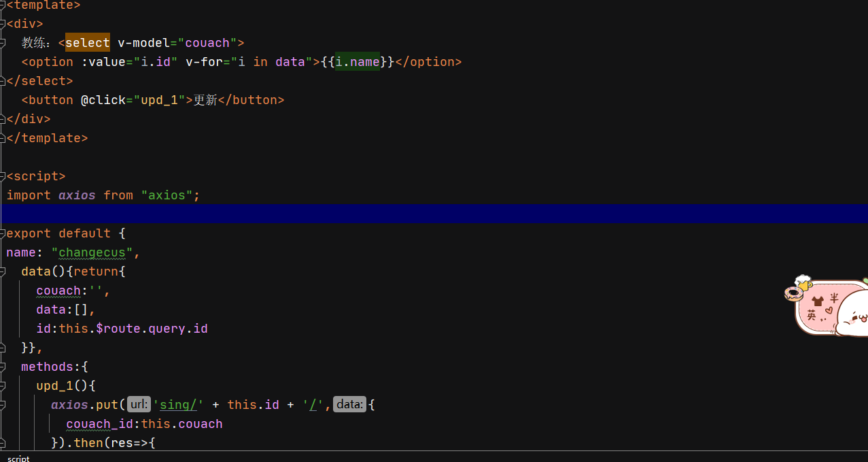This screenshot has width=868, height=462.
Task: Collapse the data(){return{ fold marker
Action: (x=3, y=271)
